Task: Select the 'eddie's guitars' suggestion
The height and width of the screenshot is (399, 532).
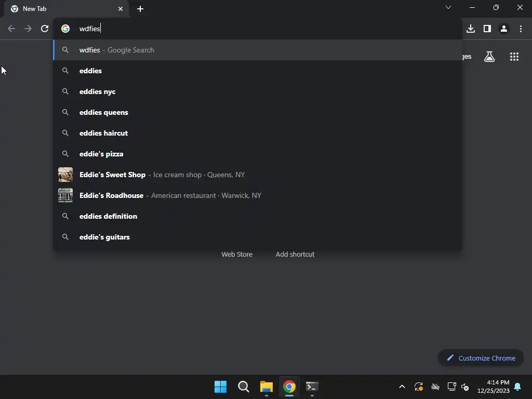Action: (x=258, y=237)
